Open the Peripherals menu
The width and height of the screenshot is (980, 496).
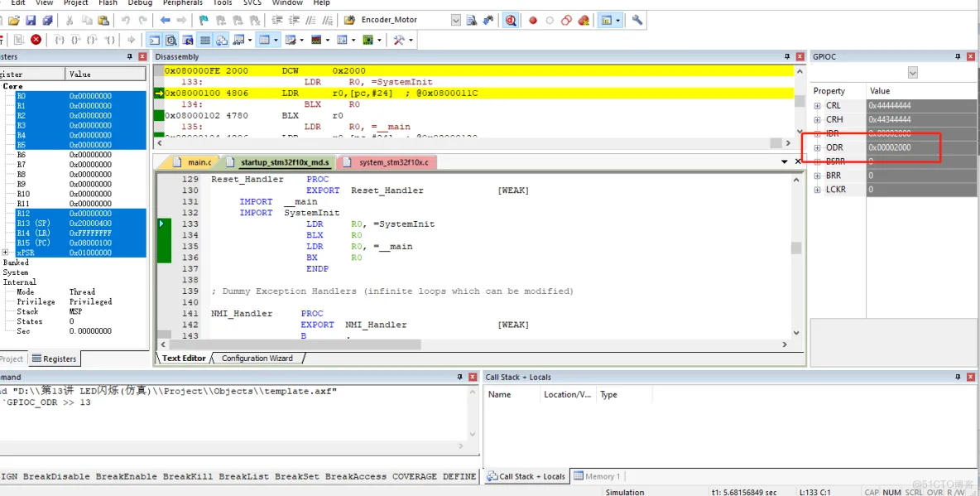coord(182,3)
